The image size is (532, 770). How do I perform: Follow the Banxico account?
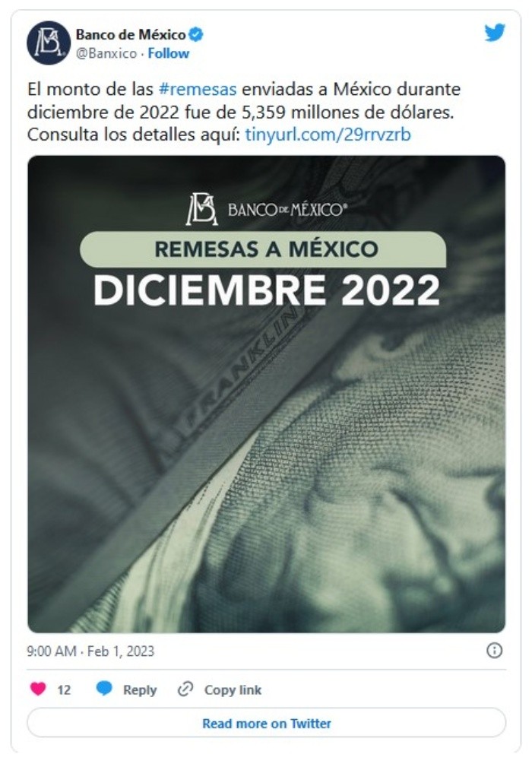point(168,53)
